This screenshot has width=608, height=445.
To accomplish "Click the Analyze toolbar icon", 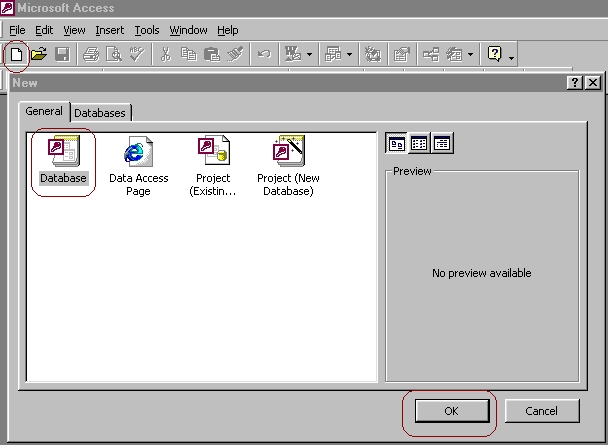I will pyautogui.click(x=333, y=54).
